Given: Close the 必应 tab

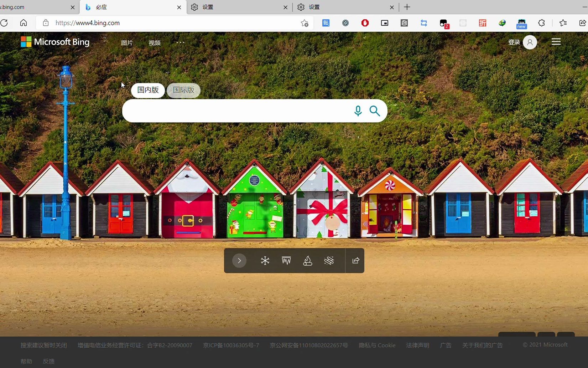Looking at the screenshot, I should tap(179, 7).
